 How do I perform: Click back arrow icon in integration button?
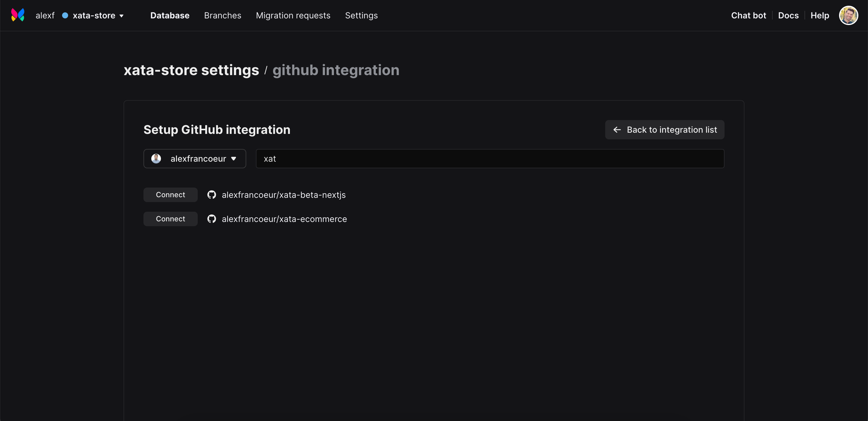617,130
